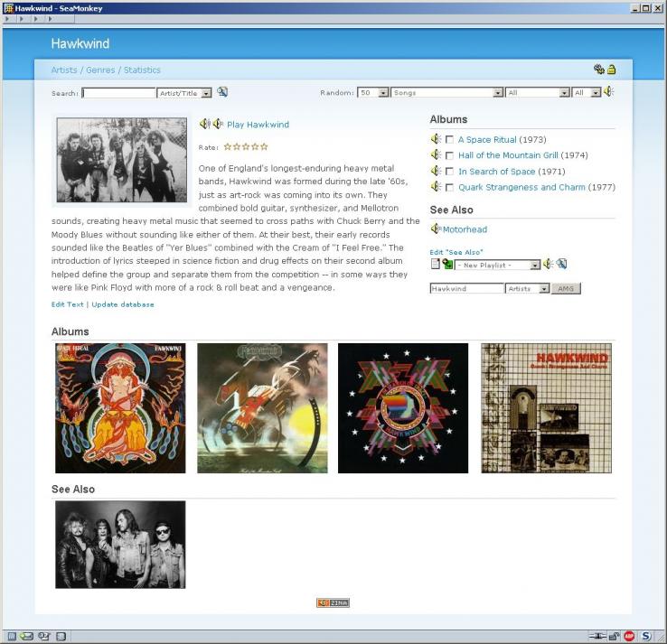The width and height of the screenshot is (667, 644).
Task: Open the first wide All dropdown in Random row
Action: [538, 93]
